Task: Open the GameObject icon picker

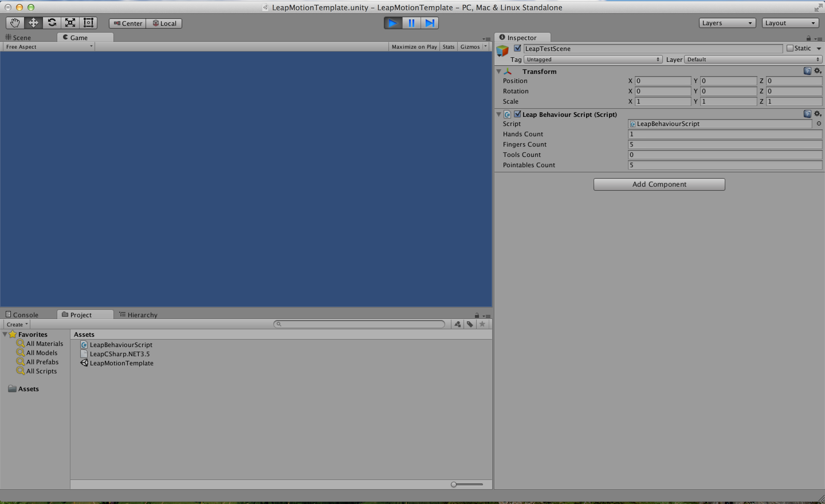Action: point(502,51)
